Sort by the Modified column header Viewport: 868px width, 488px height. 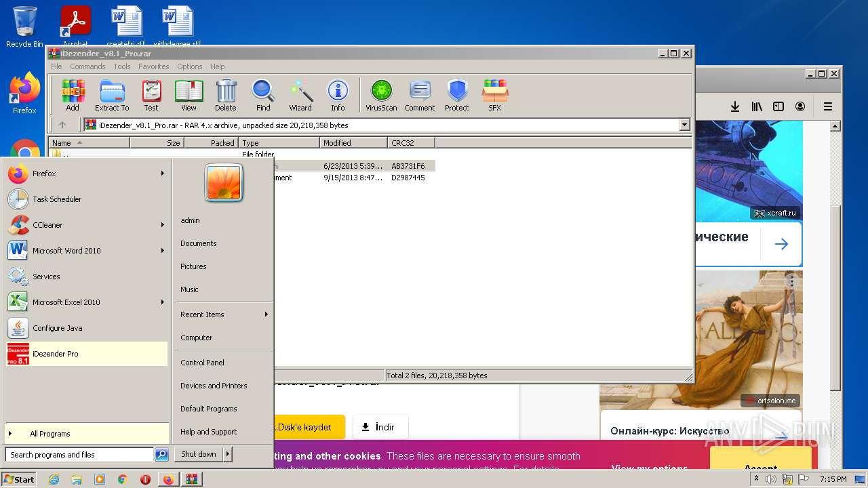pyautogui.click(x=353, y=143)
